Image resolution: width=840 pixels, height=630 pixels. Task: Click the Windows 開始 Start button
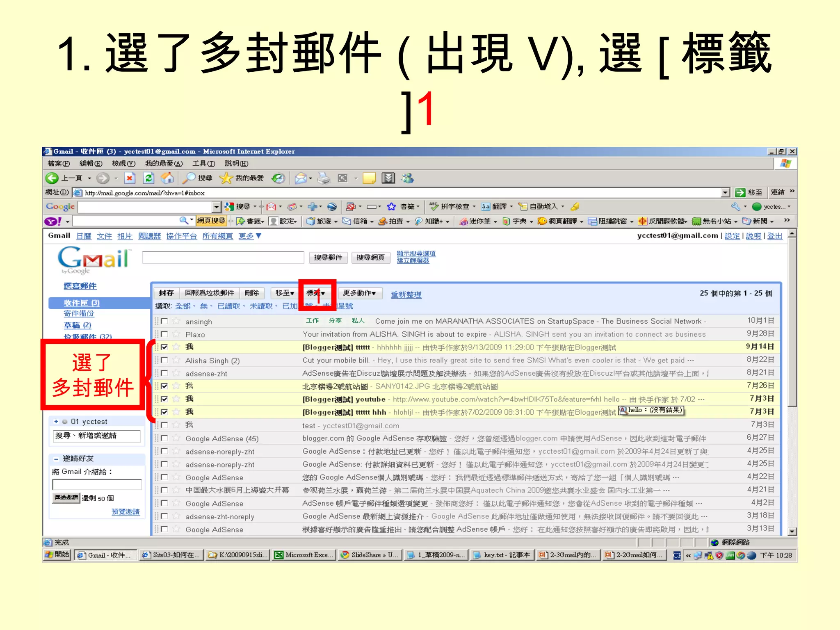coord(58,555)
